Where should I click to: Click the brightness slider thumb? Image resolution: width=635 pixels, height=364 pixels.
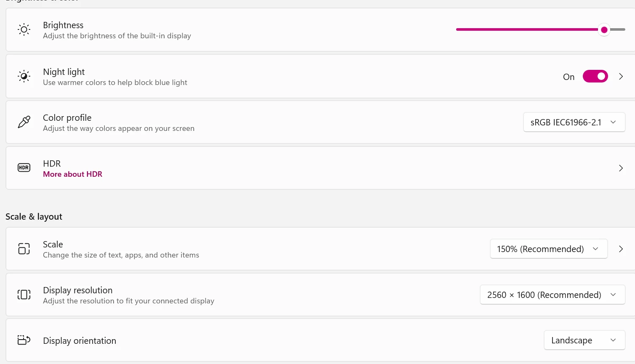click(604, 30)
